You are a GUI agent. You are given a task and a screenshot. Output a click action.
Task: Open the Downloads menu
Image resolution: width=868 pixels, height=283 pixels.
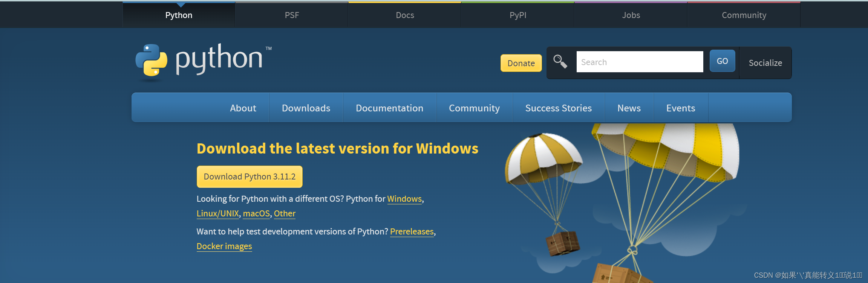coord(306,108)
